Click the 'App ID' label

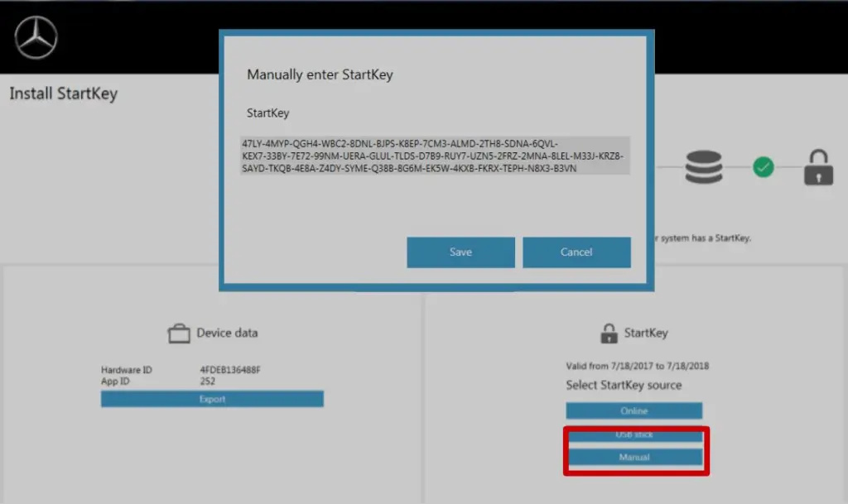click(x=115, y=382)
